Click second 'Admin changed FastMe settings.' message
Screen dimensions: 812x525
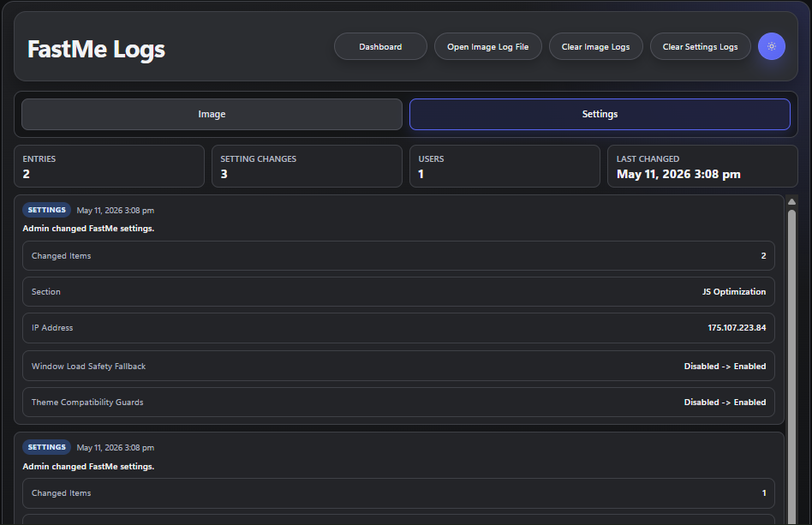tap(88, 467)
